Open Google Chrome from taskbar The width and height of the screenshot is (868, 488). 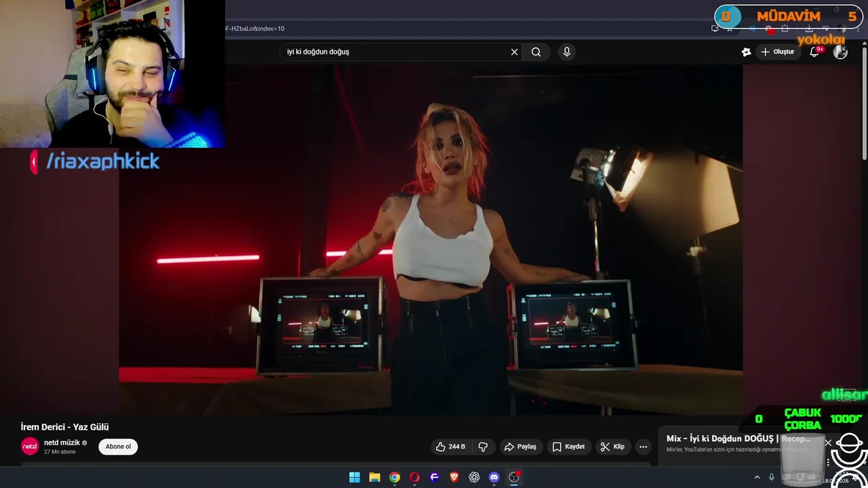point(395,477)
